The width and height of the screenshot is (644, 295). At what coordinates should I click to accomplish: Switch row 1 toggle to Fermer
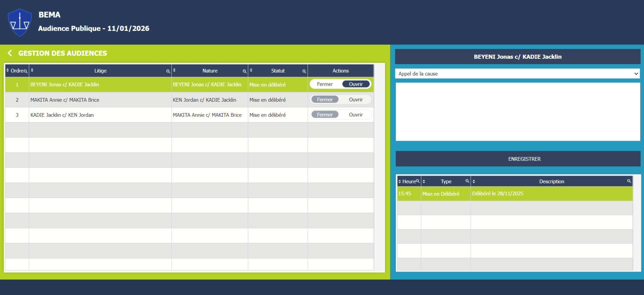[x=325, y=84]
